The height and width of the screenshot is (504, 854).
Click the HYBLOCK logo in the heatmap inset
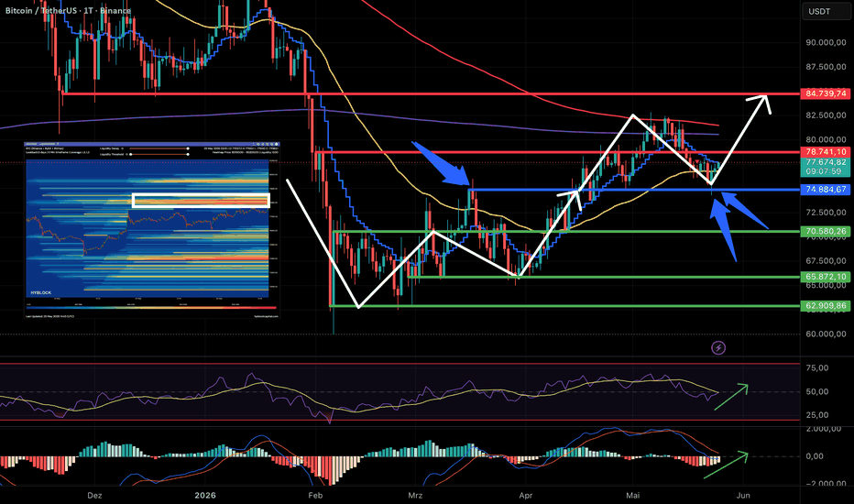[41, 292]
